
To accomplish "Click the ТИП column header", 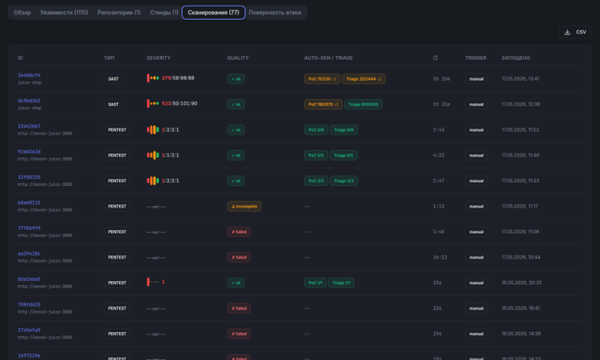I will [109, 58].
